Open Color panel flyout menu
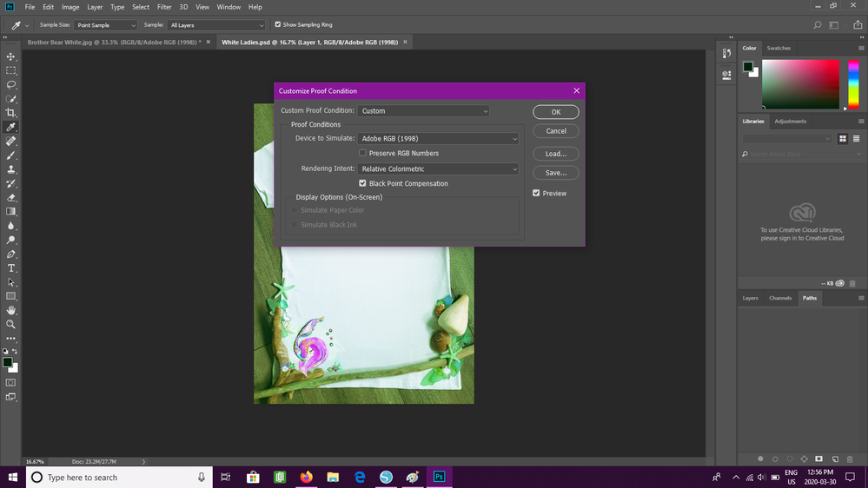This screenshot has width=868, height=488. click(861, 48)
